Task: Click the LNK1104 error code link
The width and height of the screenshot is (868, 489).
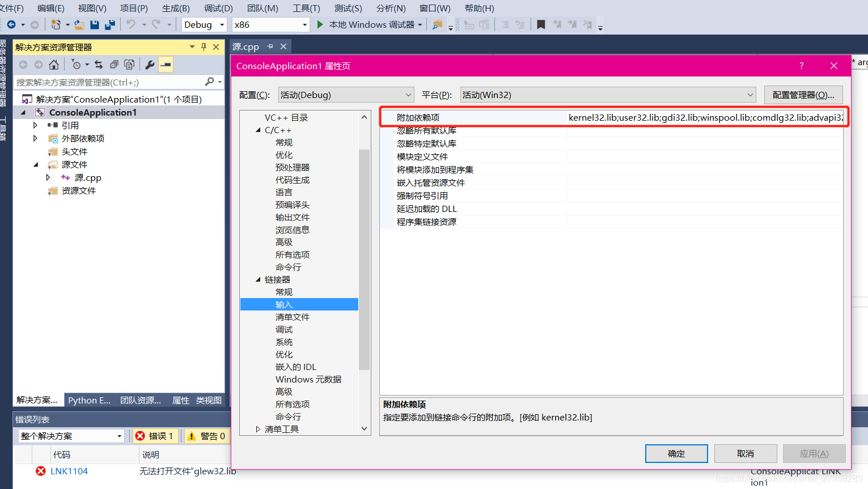Action: (69, 471)
